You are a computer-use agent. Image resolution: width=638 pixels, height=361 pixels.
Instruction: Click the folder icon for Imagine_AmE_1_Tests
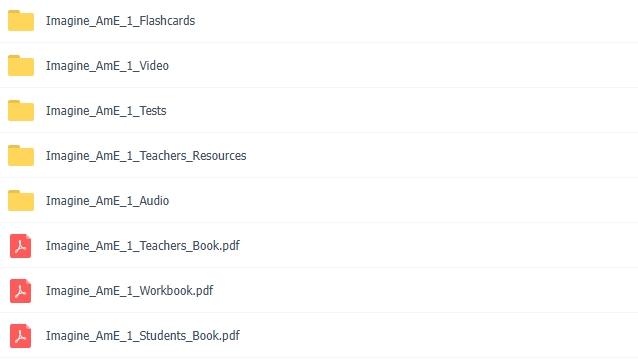click(x=21, y=111)
